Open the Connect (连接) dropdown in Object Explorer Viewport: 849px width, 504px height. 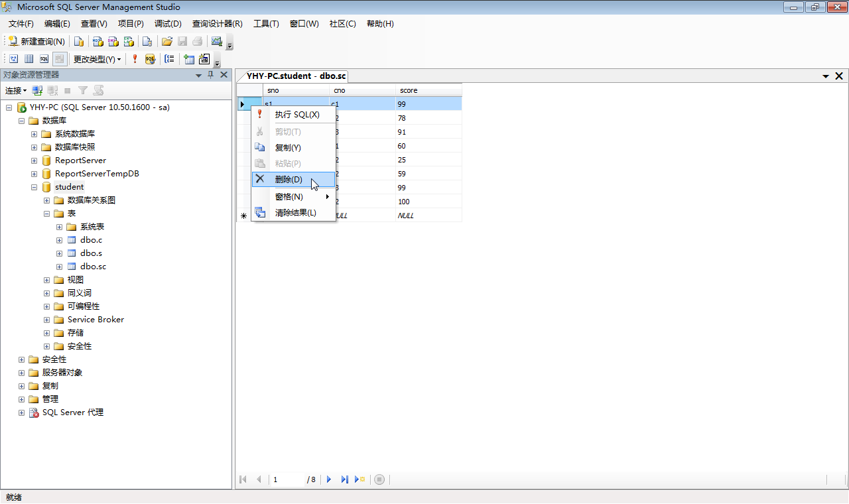(x=16, y=90)
